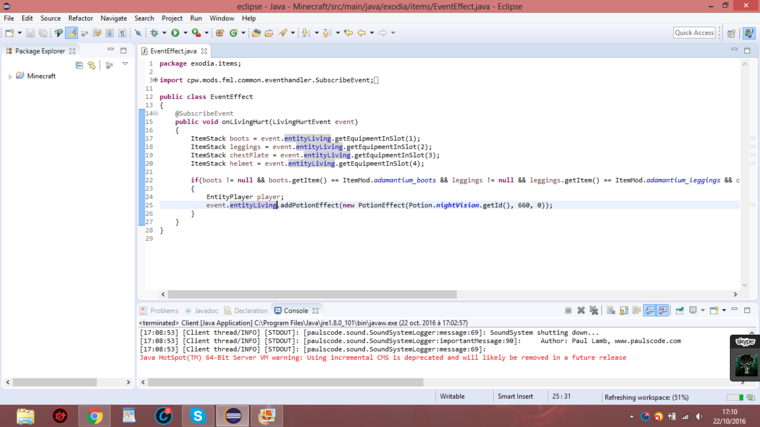Switch to the Javadoc tab
760x427 pixels.
pyautogui.click(x=206, y=311)
